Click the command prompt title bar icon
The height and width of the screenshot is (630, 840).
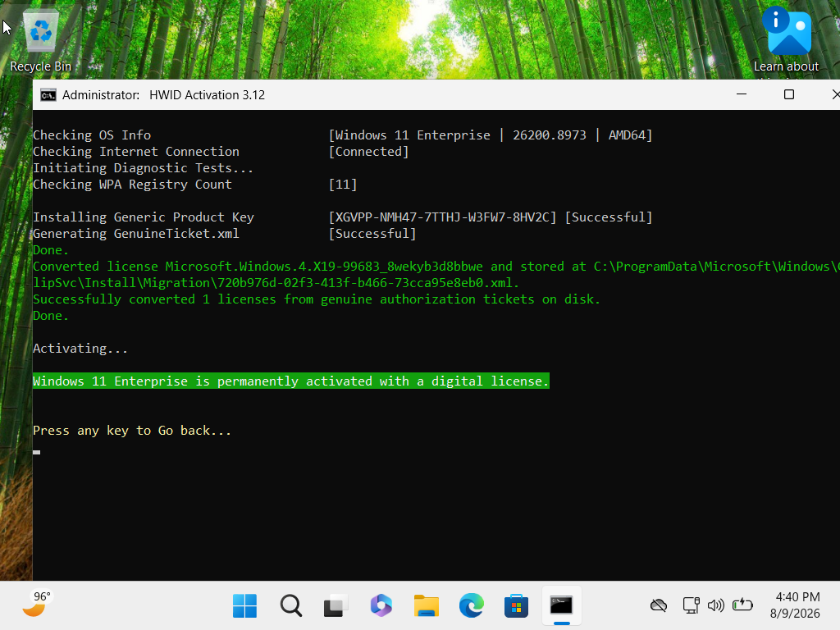click(48, 95)
